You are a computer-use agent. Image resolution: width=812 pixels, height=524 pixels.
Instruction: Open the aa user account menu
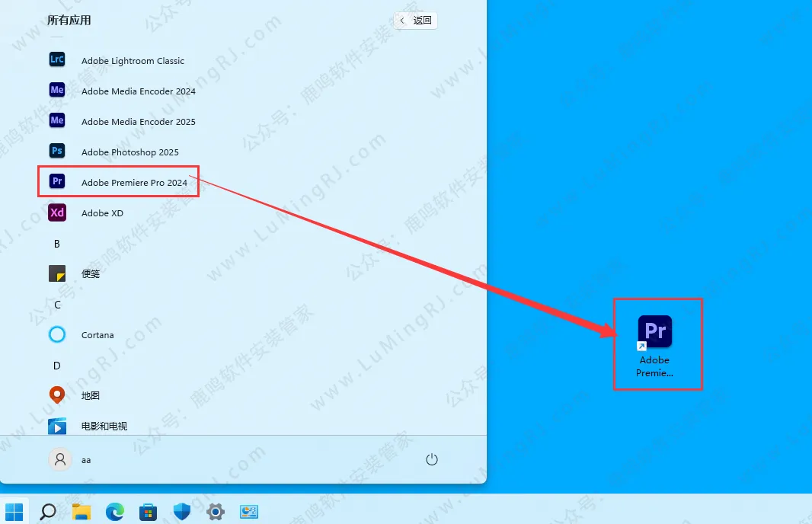[71, 459]
